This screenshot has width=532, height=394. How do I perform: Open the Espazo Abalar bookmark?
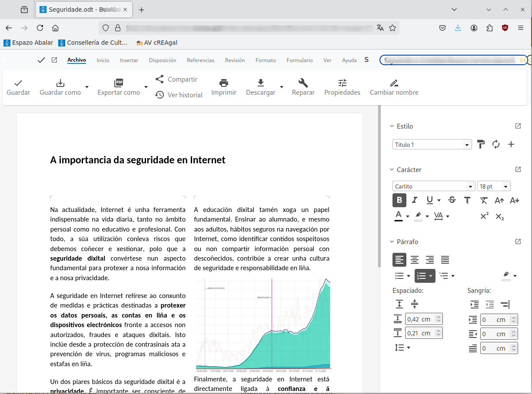[28, 43]
